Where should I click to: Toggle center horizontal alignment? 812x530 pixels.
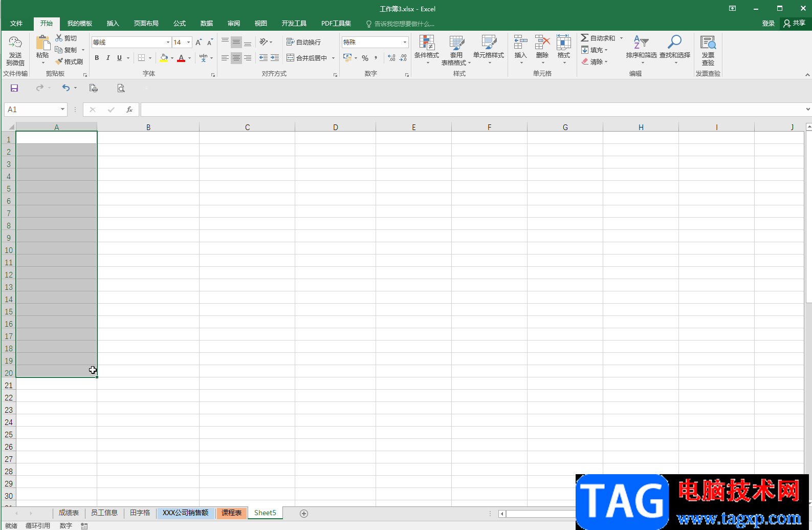click(x=236, y=58)
